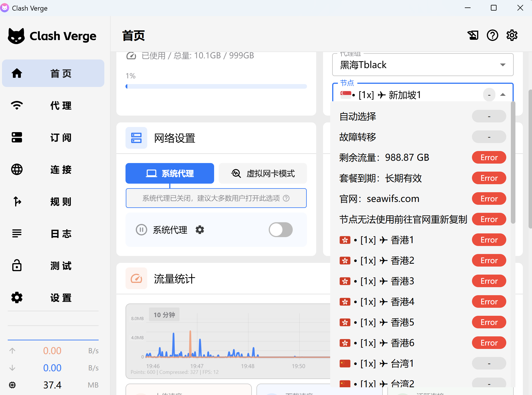Image resolution: width=532 pixels, height=395 pixels.
Task: Select the 系统代理 mode button
Action: coord(170,173)
